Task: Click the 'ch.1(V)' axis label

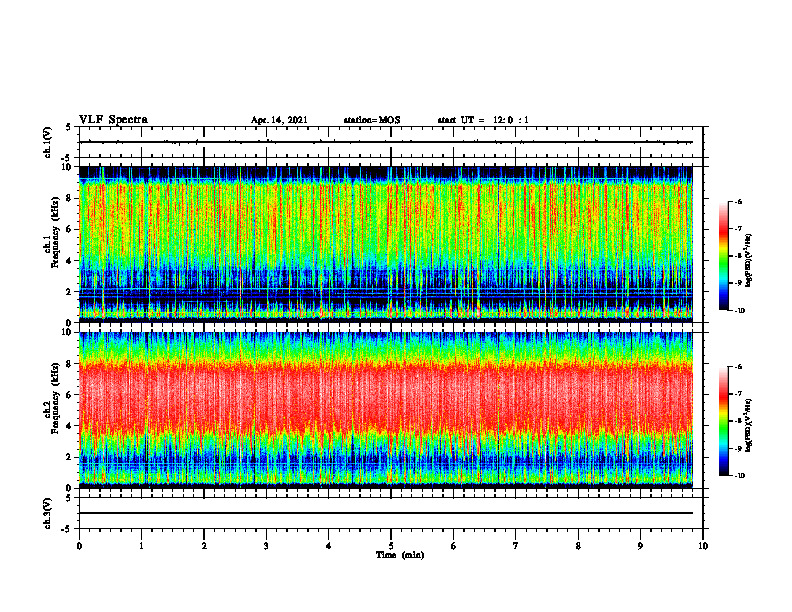Action: coord(48,142)
